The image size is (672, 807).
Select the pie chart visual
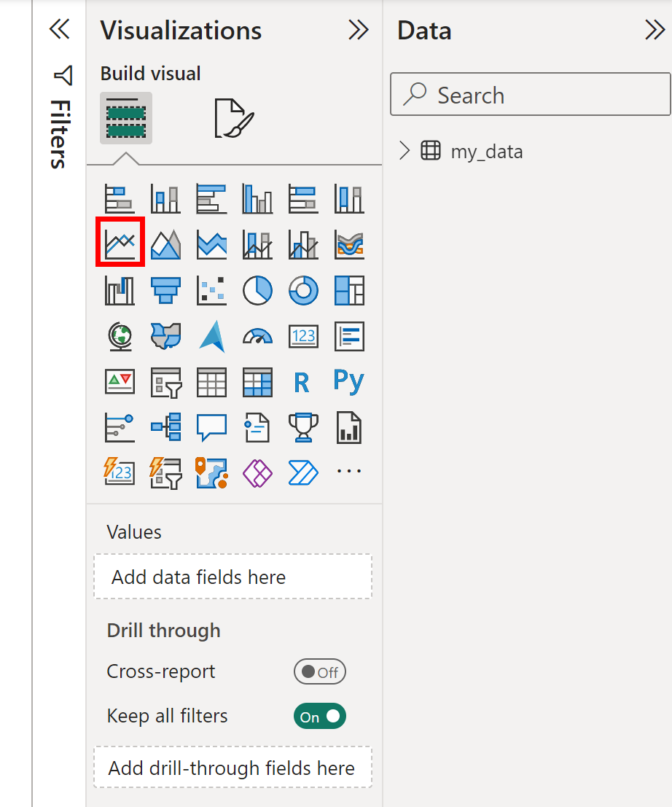[x=257, y=290]
